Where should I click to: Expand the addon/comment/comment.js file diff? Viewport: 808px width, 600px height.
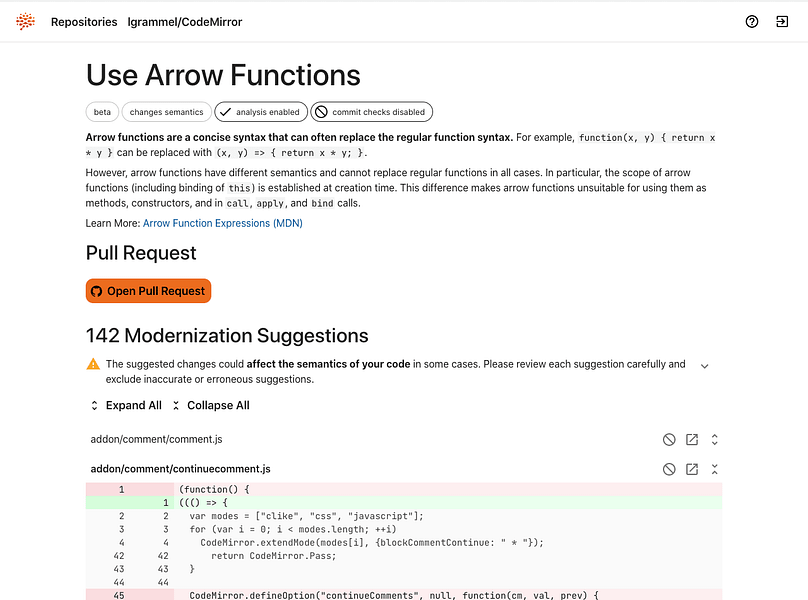(715, 440)
